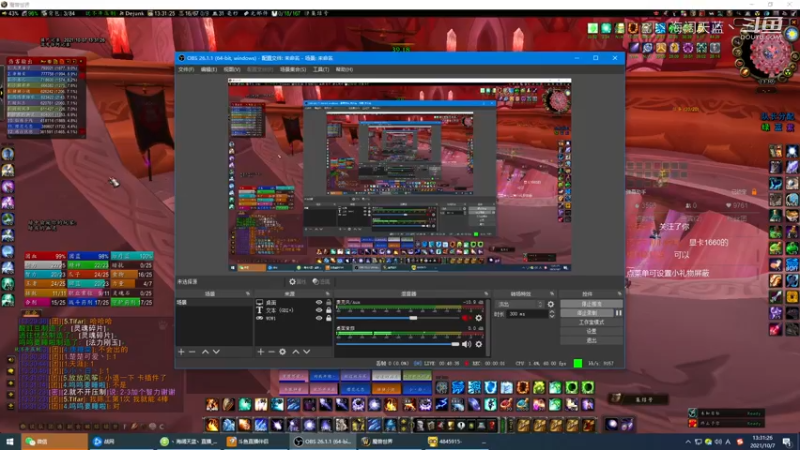Toggle the lock on the 桌面 source
Image resolution: width=800 pixels, height=450 pixels.
[329, 303]
